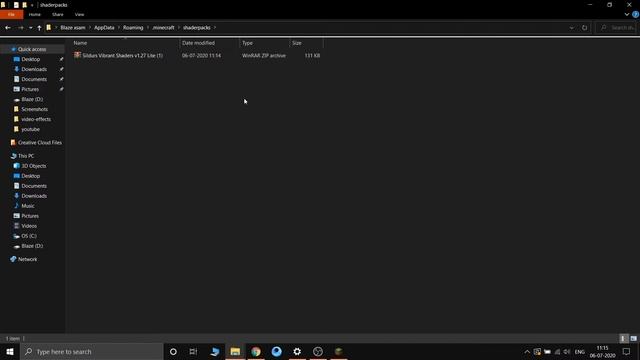The image size is (640, 360).
Task: Open the Share ribbon tab
Action: click(58, 14)
